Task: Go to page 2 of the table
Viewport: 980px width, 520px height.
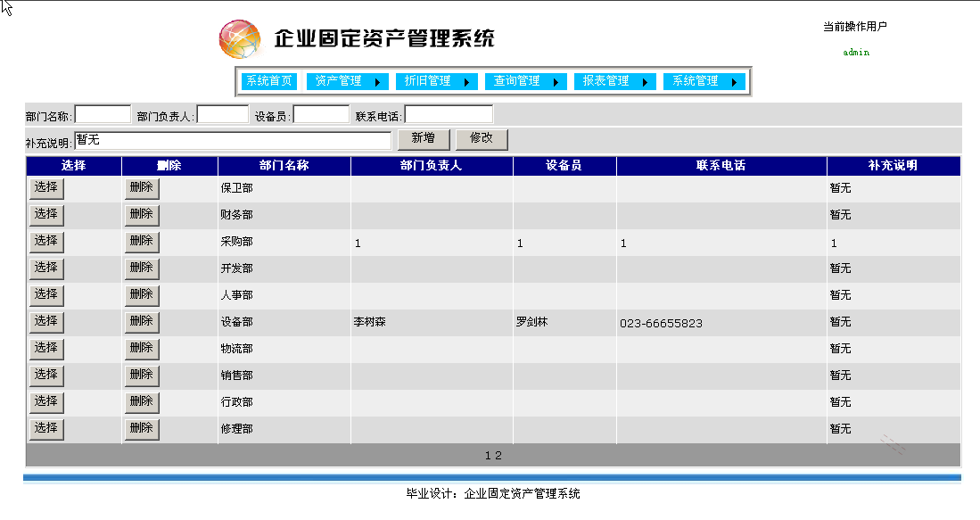Action: coord(498,456)
